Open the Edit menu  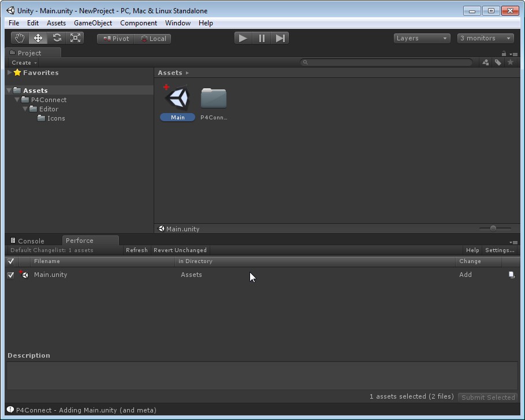pos(33,23)
